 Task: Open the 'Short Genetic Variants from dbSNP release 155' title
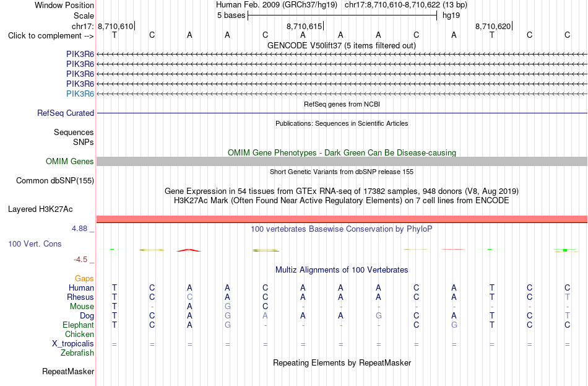[342, 172]
